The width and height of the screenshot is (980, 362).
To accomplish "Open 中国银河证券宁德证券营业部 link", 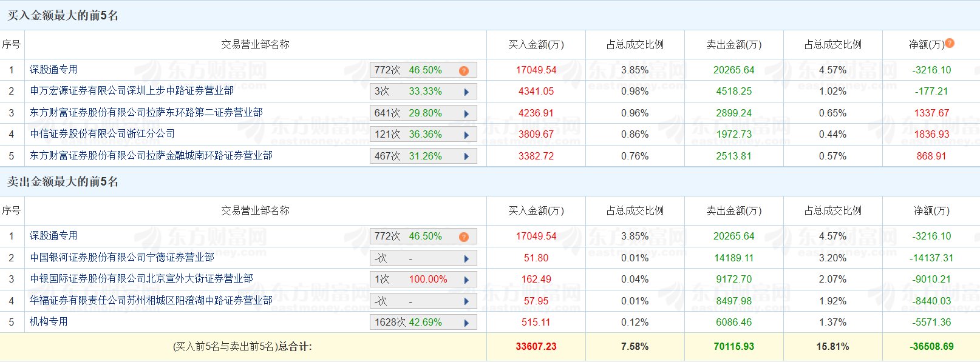I will [x=122, y=258].
